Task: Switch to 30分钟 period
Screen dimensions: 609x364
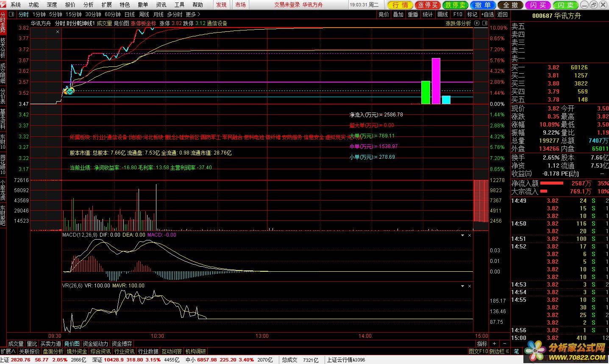Action: click(93, 14)
